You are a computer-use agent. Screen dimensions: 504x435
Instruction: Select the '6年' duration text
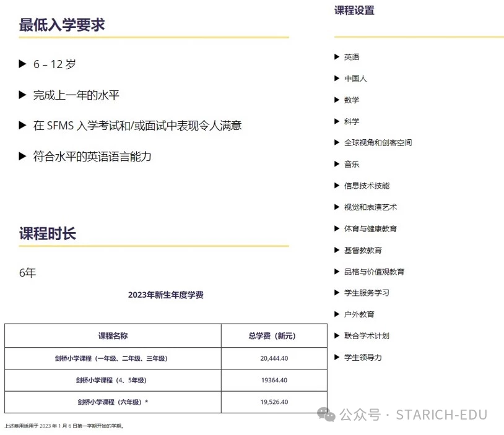28,273
